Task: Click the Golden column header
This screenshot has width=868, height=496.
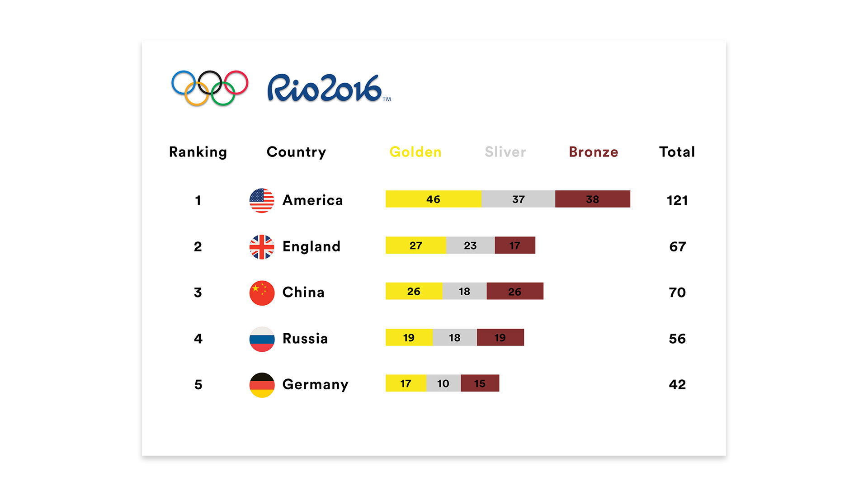Action: pyautogui.click(x=415, y=152)
